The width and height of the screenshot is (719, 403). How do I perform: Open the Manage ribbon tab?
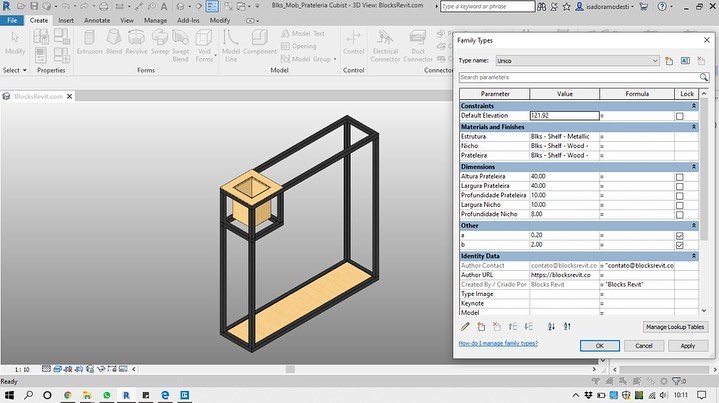pos(155,21)
